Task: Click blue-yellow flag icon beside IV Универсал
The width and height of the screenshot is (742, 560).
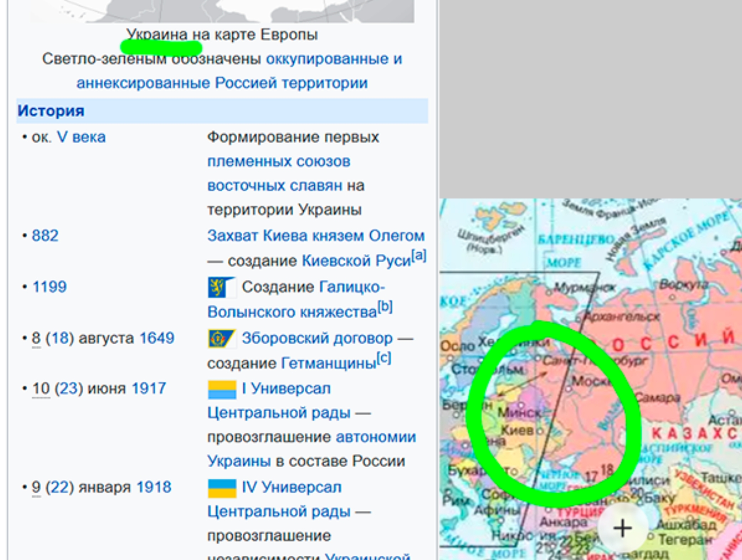Action: pos(222,488)
